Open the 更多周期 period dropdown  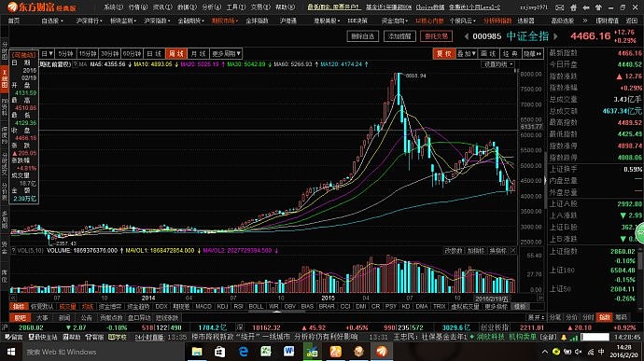click(226, 53)
